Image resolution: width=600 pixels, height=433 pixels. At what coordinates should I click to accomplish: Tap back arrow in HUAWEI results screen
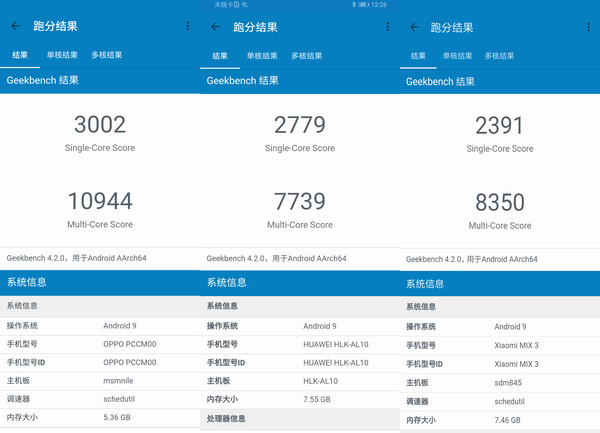pyautogui.click(x=216, y=27)
